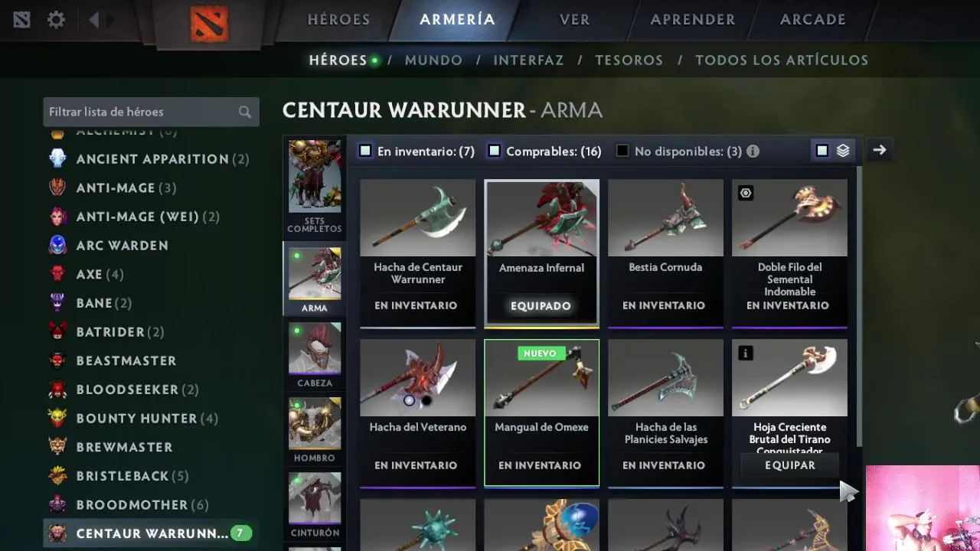Open info icon next to No disponibles
This screenshot has height=551, width=980.
(x=753, y=152)
